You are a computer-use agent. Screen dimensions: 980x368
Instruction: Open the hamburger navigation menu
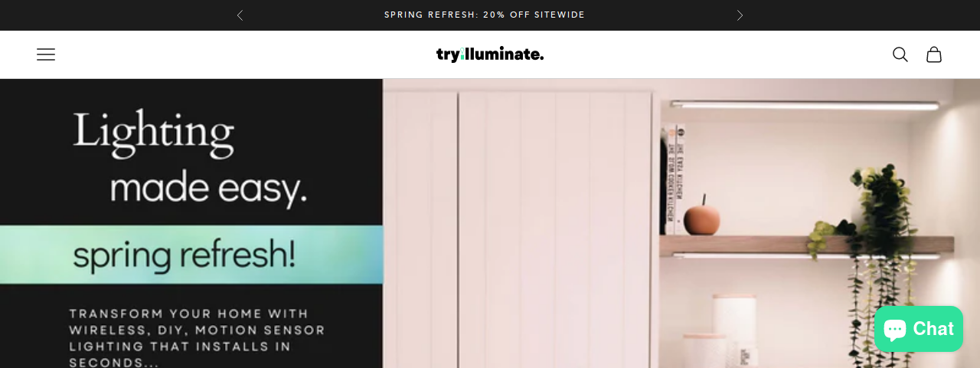[46, 54]
